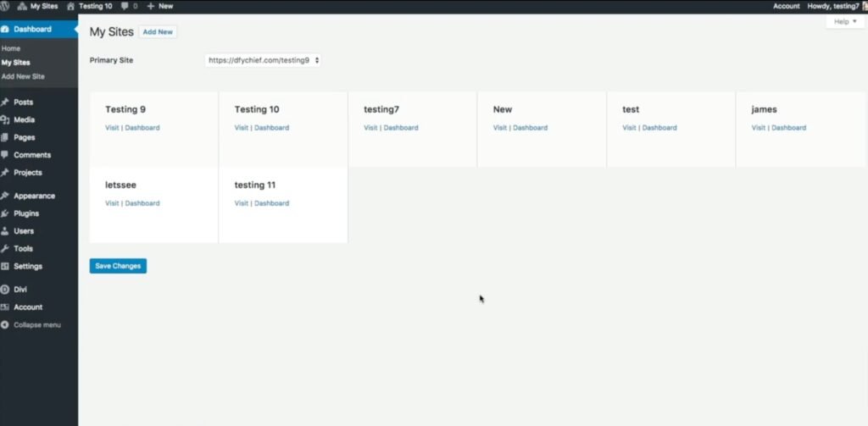Click the Media icon in sidebar
The image size is (868, 426).
[x=6, y=120]
